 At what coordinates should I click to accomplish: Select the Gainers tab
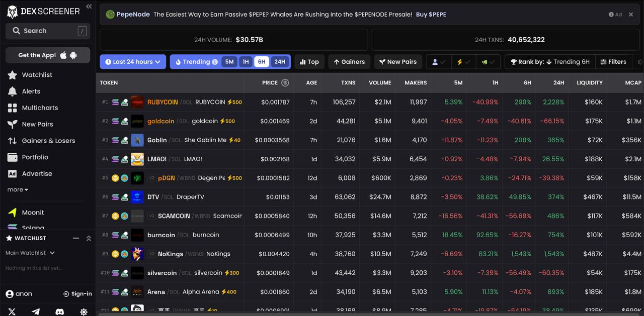[x=349, y=62]
